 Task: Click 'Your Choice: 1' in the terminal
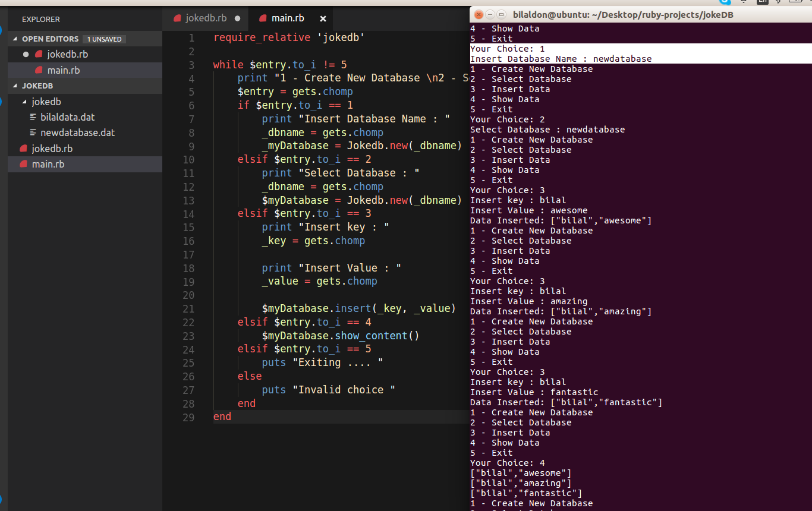[x=508, y=49]
